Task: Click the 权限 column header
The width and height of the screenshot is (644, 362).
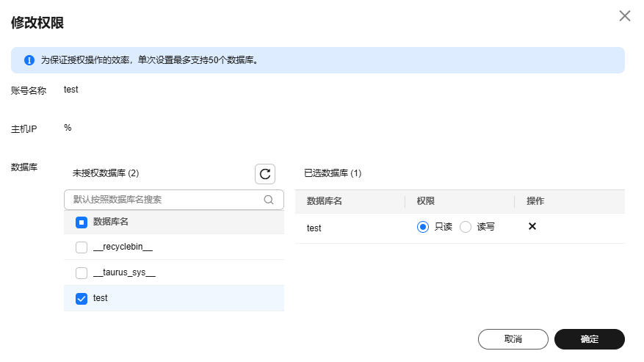Action: [427, 201]
